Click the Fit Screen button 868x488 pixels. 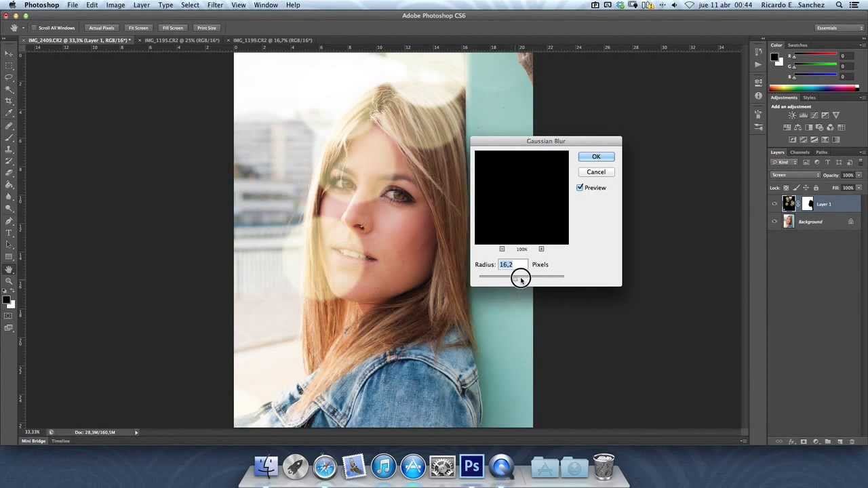(x=138, y=28)
